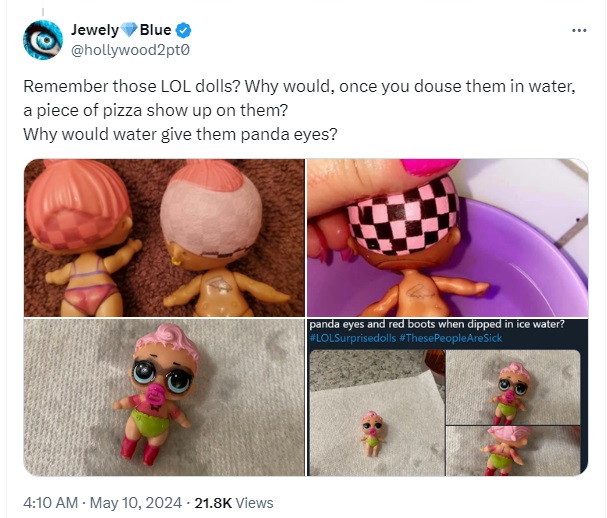The image size is (607, 518).
Task: Open the three-dot more options menu
Action: coord(579,30)
